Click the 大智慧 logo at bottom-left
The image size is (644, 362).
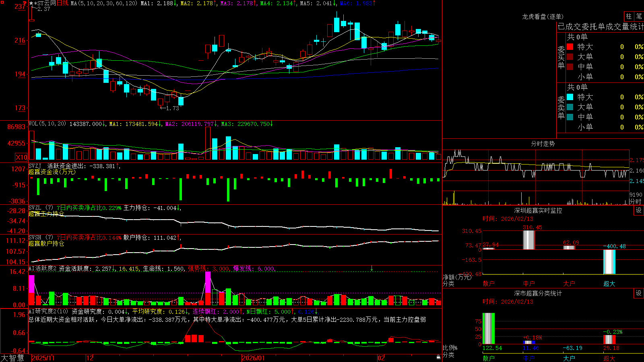tap(12, 358)
